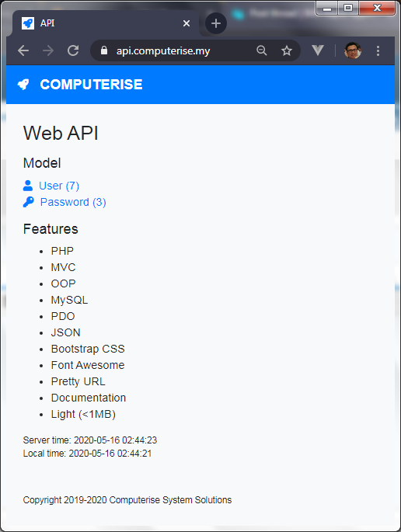
Task: Reload the current page
Action: click(x=73, y=51)
